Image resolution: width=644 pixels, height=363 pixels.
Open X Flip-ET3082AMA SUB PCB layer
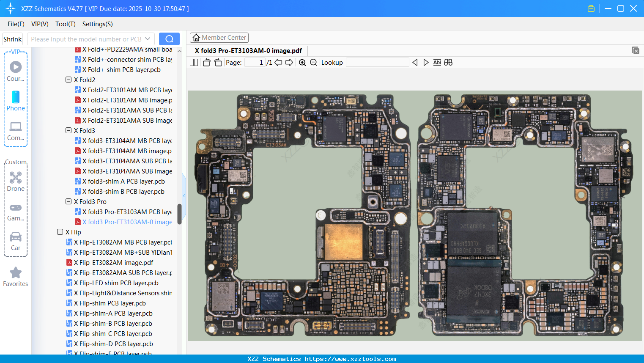pyautogui.click(x=119, y=272)
